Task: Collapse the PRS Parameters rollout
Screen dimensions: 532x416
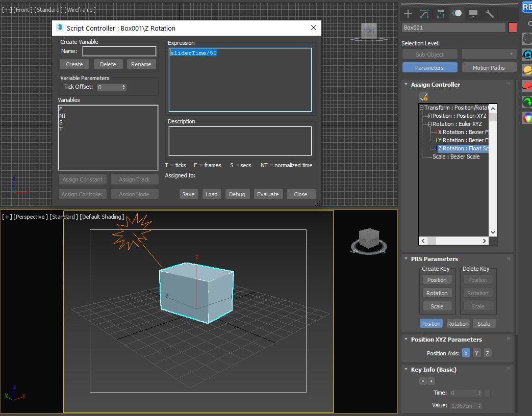Action: [406, 259]
